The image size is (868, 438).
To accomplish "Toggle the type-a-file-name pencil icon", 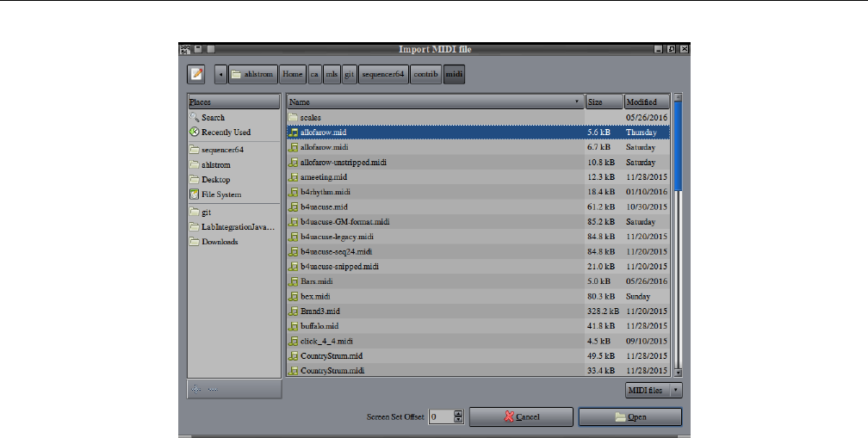I will coord(196,74).
